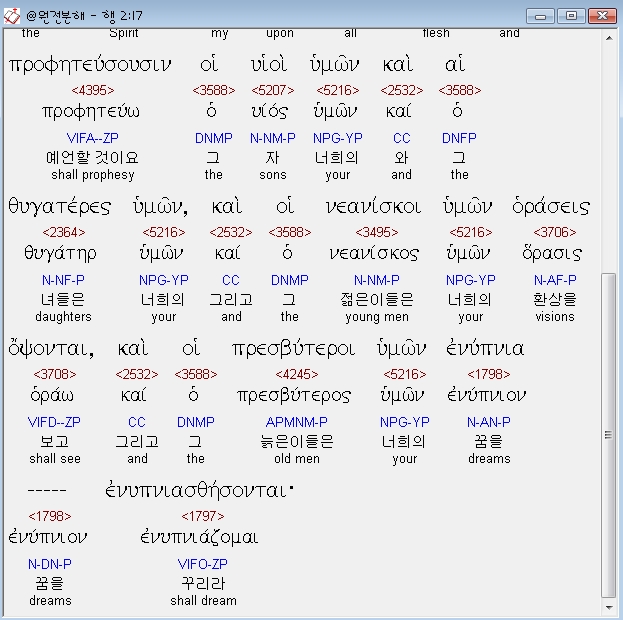623x620 pixels.
Task: Click parsing code N-AN-P
Action: 489,422
